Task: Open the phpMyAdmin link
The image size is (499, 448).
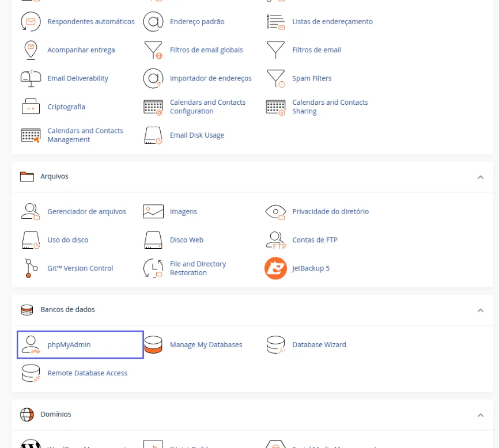Action: (69, 345)
